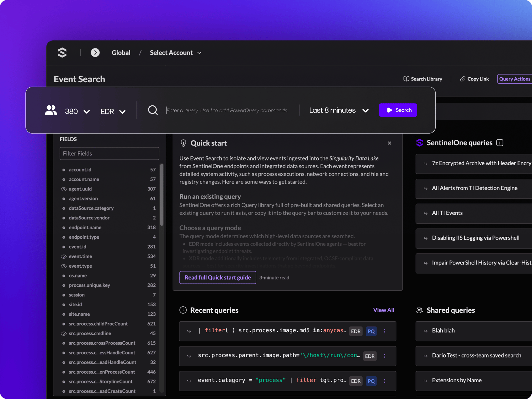
Task: Open options menu for md5 filter query
Action: click(x=385, y=331)
